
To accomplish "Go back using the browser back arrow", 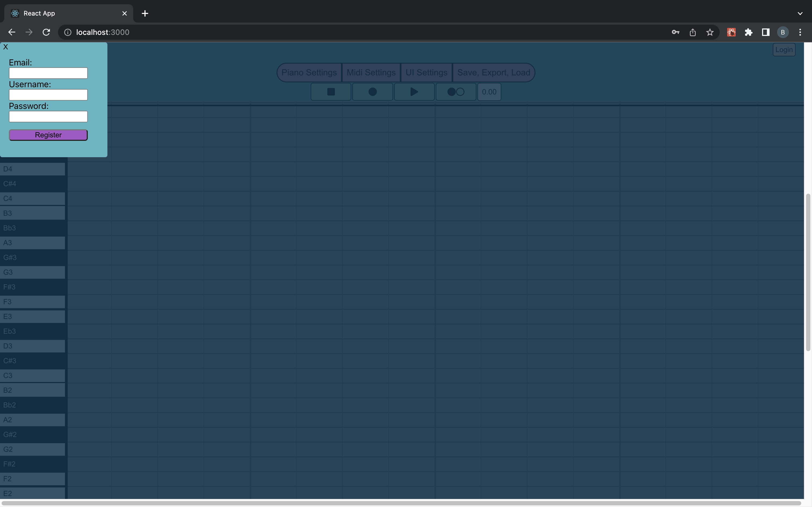I will tap(11, 32).
